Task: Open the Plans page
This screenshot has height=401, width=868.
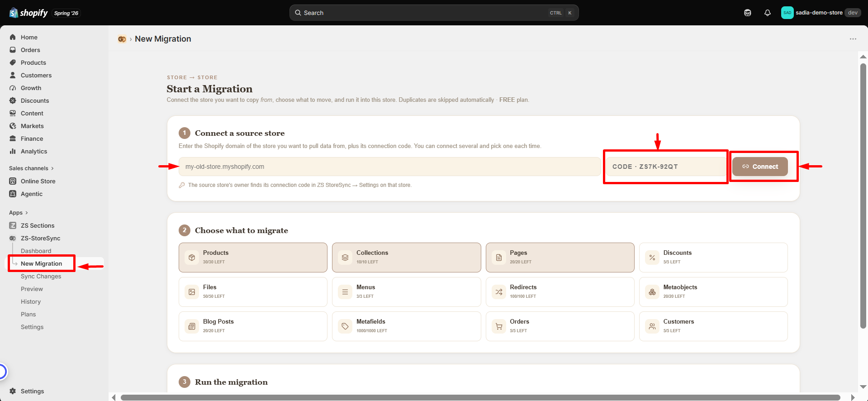Action: (x=28, y=314)
